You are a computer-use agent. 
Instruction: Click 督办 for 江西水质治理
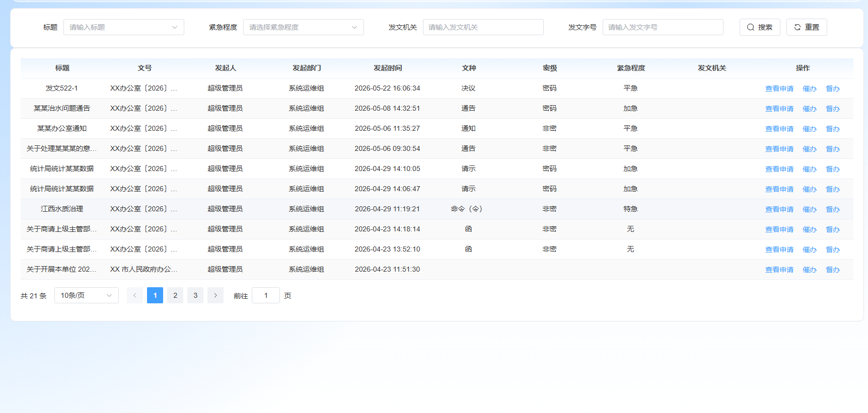click(833, 209)
